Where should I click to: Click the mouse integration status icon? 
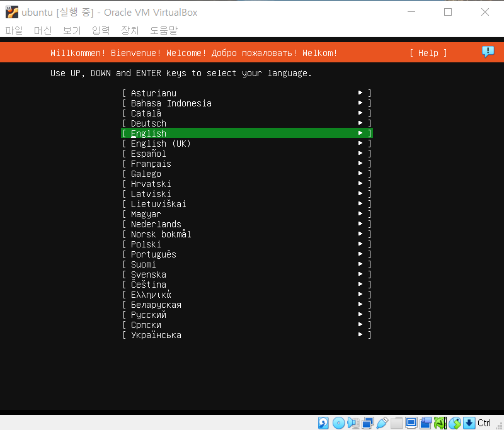(x=455, y=422)
